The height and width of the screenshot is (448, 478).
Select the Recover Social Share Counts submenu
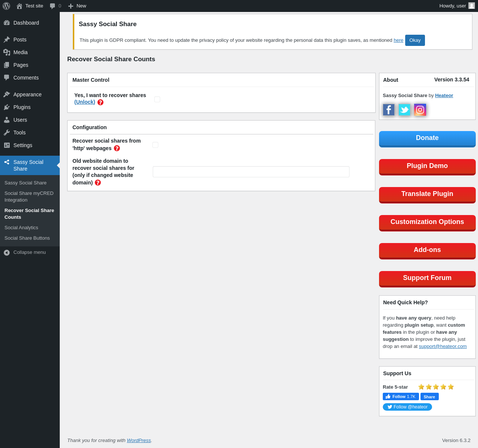[30, 214]
